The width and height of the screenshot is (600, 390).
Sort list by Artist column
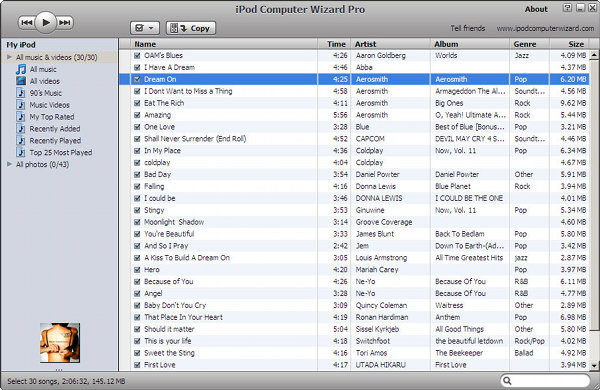[x=390, y=44]
